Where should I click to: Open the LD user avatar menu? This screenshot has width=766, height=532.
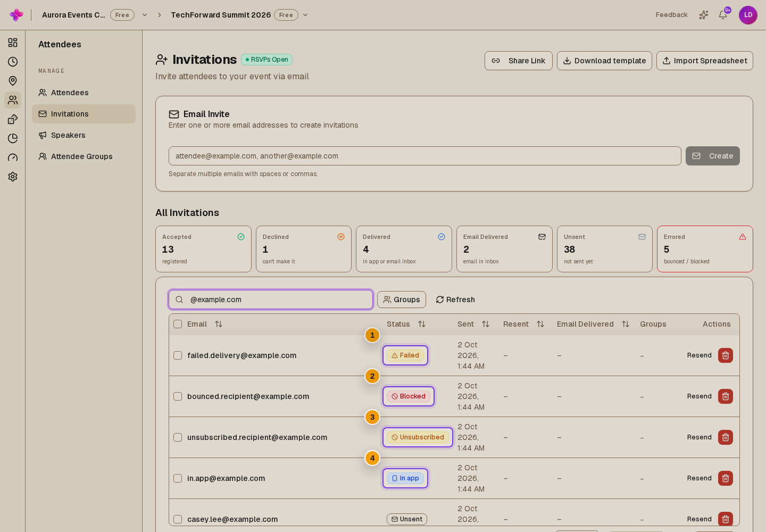coord(748,15)
